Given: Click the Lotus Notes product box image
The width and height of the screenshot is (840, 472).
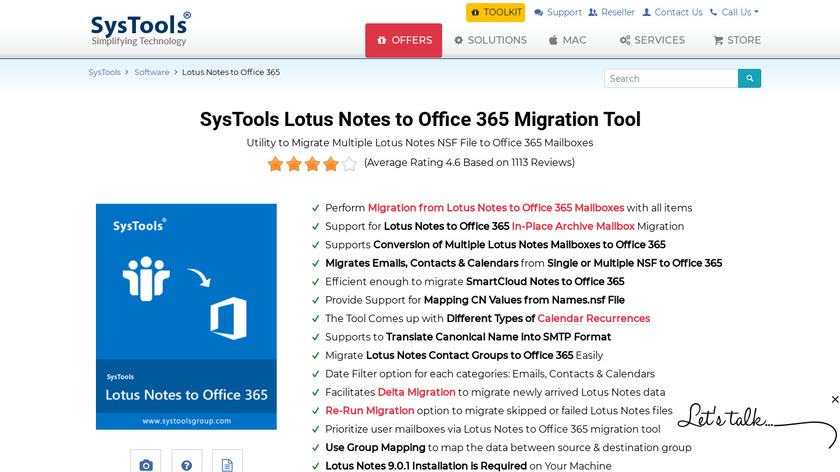Looking at the screenshot, I should click(186, 316).
